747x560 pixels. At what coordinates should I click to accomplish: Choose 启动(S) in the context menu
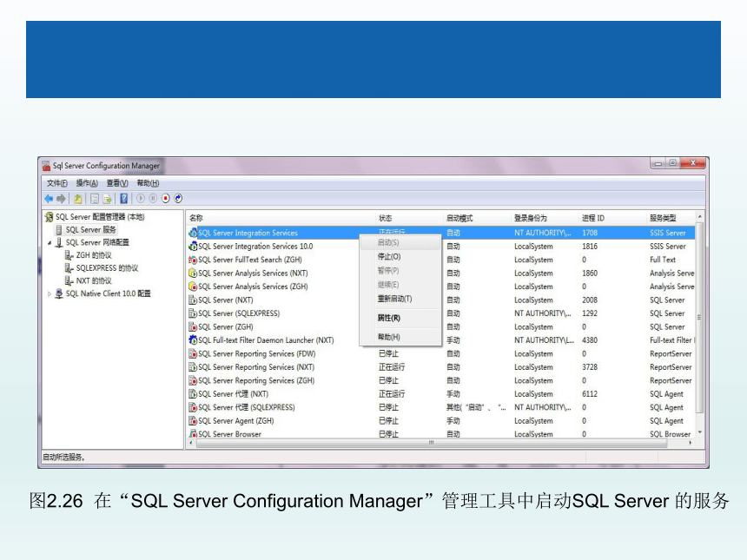(x=400, y=242)
